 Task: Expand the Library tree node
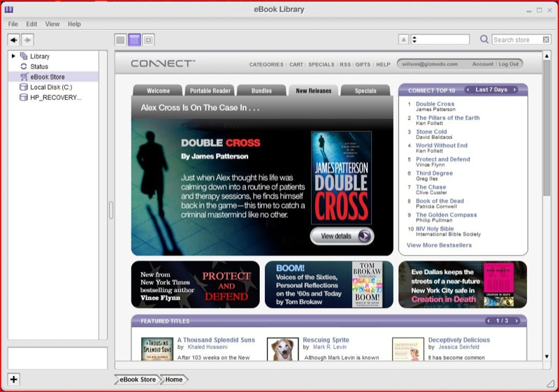13,56
